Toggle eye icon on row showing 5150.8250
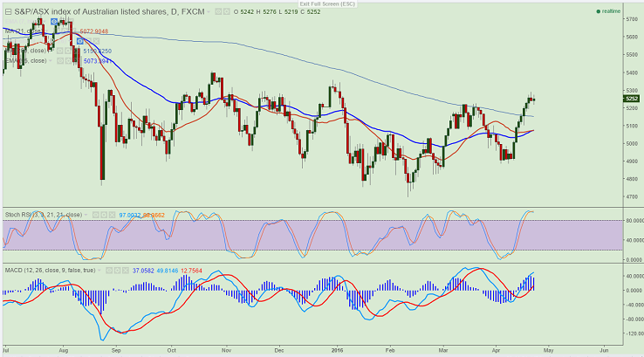Viewport: 644px width, 357px height. (60, 51)
